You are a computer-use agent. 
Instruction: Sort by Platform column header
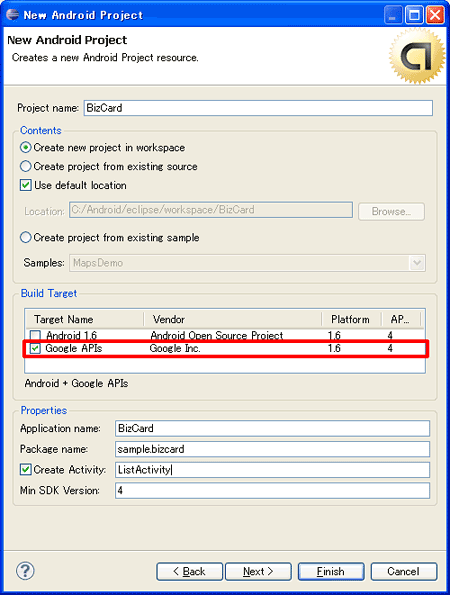[352, 320]
